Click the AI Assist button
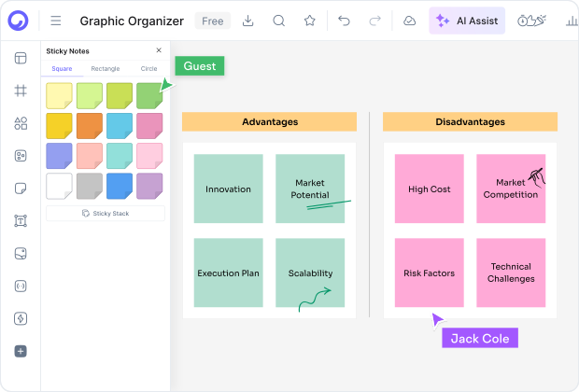Screen dimensions: 579x392 point(467,21)
